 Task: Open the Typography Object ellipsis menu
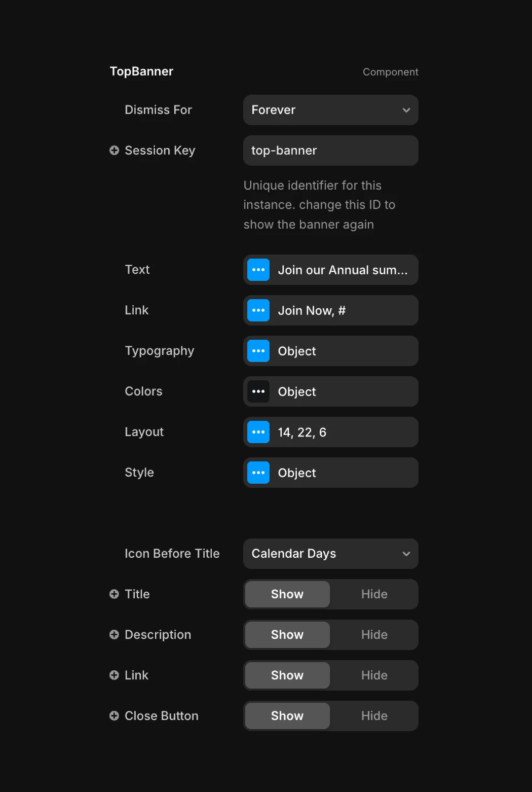click(258, 351)
